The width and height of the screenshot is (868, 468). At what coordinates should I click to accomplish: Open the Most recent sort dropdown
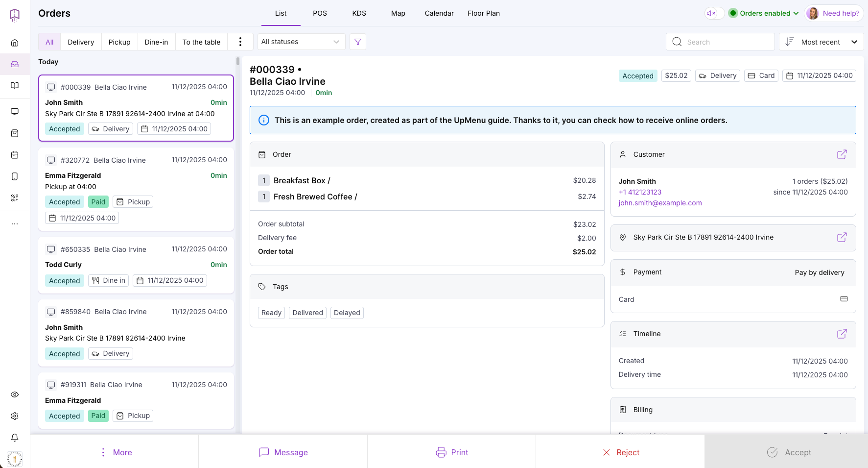[821, 42]
